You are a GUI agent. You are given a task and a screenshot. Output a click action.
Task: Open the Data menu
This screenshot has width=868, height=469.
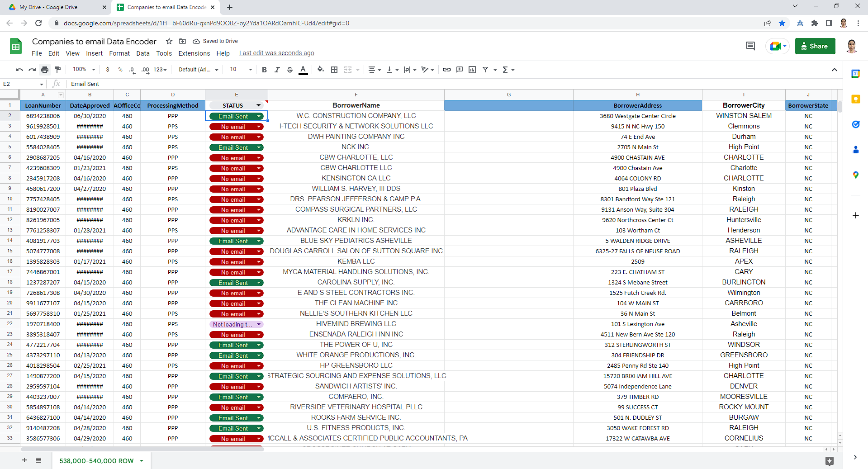click(143, 53)
